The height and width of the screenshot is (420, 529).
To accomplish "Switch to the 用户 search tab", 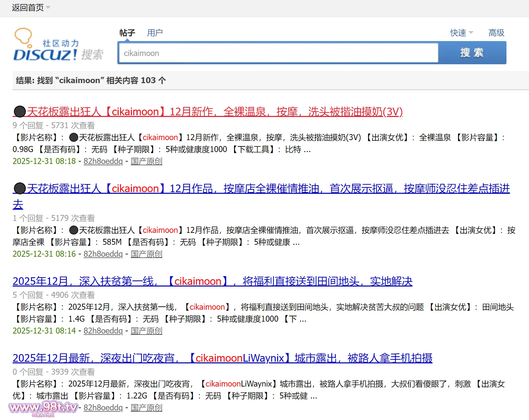I will 155,33.
